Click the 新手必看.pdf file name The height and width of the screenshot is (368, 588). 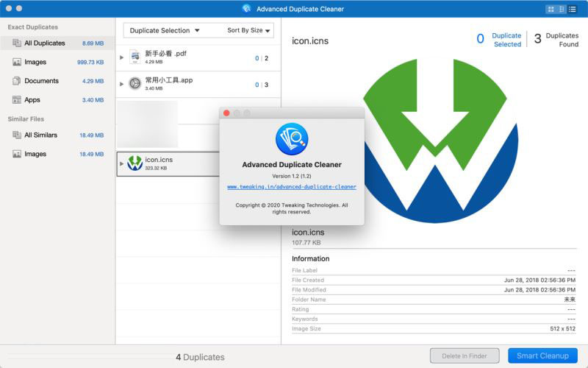pyautogui.click(x=166, y=53)
